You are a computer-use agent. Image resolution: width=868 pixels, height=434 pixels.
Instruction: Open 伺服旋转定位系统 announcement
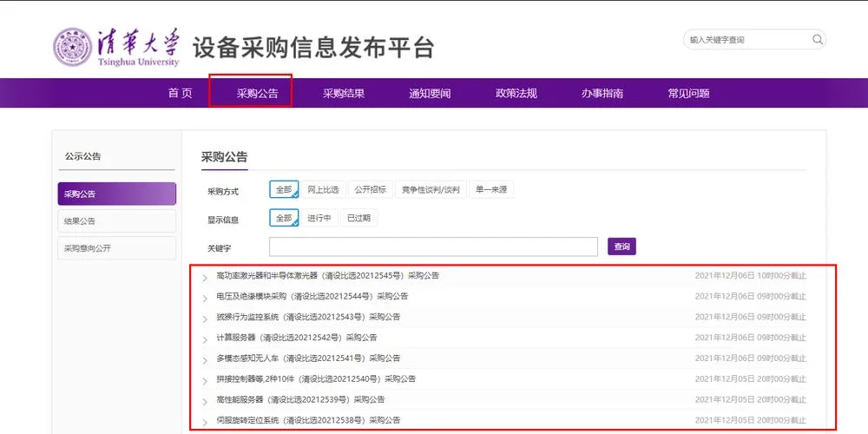[x=308, y=419]
